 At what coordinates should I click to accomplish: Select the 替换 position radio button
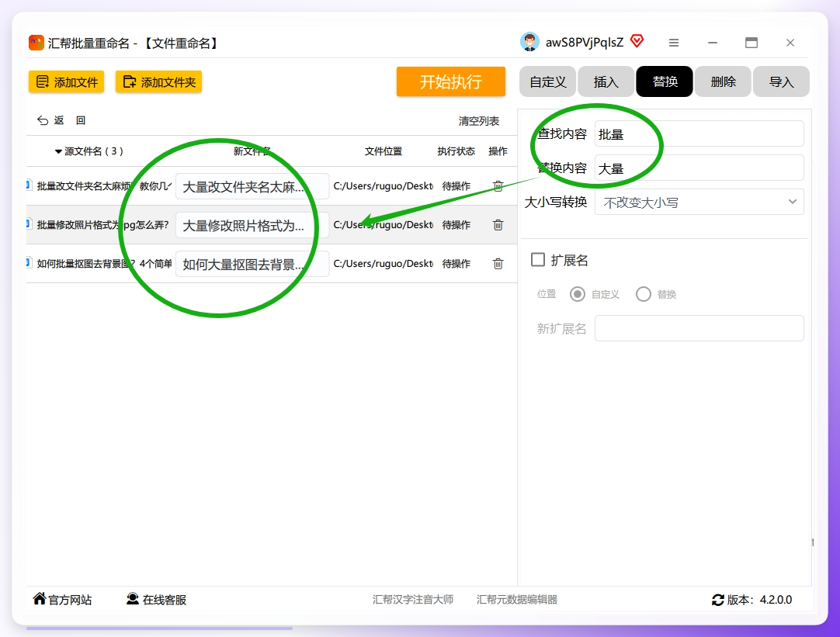point(644,294)
